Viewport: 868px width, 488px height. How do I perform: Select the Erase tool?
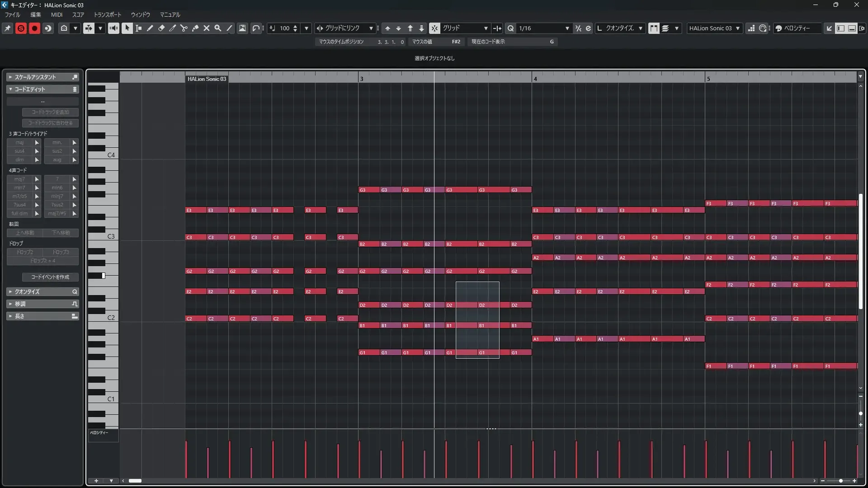pyautogui.click(x=161, y=28)
